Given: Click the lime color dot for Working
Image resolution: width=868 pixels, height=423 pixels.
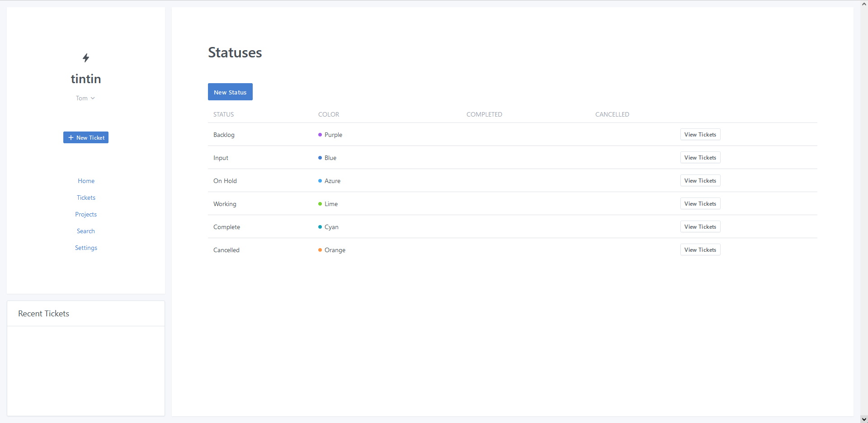Looking at the screenshot, I should click(x=320, y=204).
